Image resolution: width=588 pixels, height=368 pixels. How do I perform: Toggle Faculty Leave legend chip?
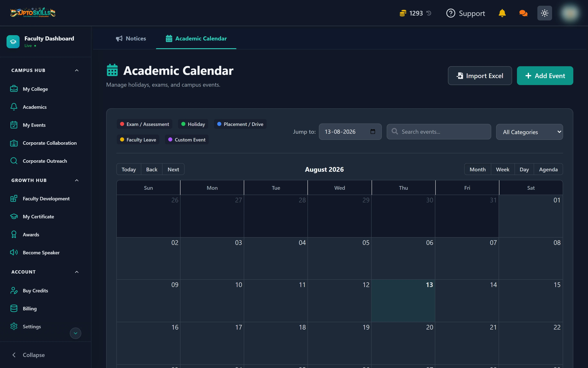[138, 140]
